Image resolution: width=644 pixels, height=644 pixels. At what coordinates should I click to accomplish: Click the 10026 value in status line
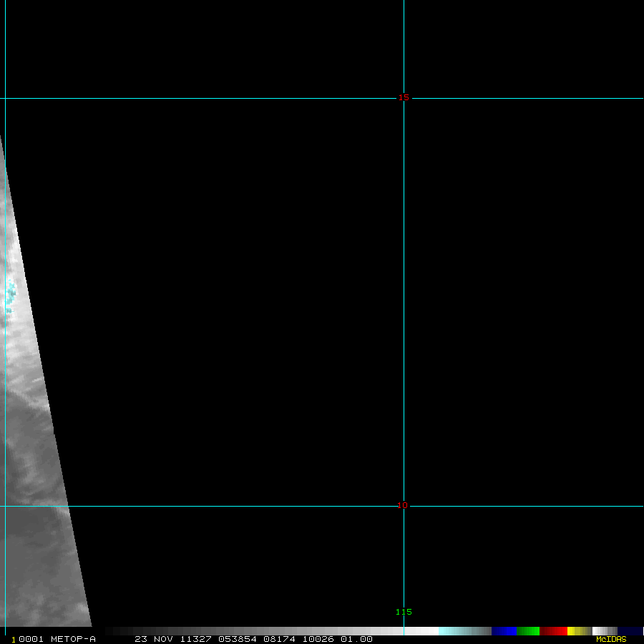click(x=318, y=639)
